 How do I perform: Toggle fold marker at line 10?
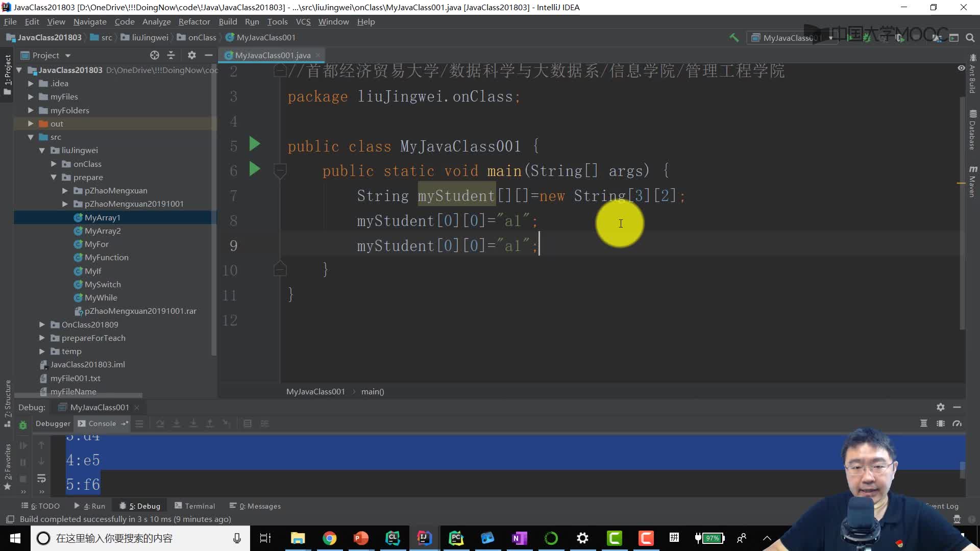(280, 269)
